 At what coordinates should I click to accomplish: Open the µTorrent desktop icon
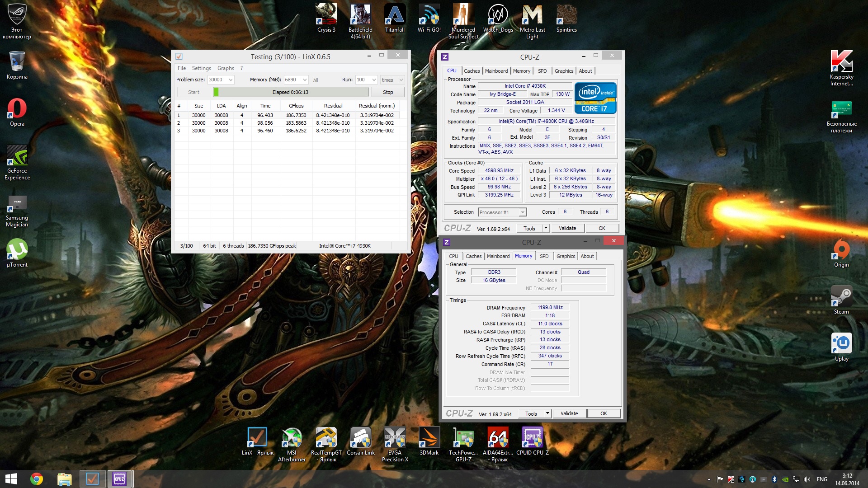click(x=17, y=253)
